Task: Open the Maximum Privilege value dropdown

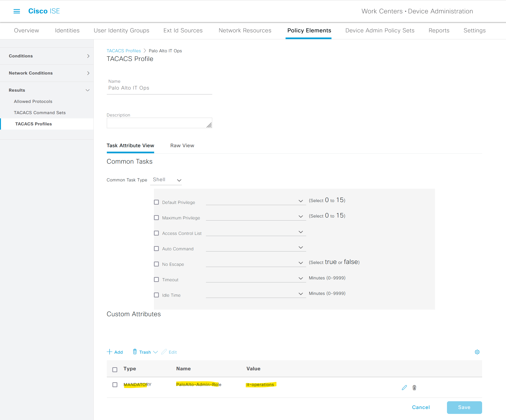Action: pos(256,216)
